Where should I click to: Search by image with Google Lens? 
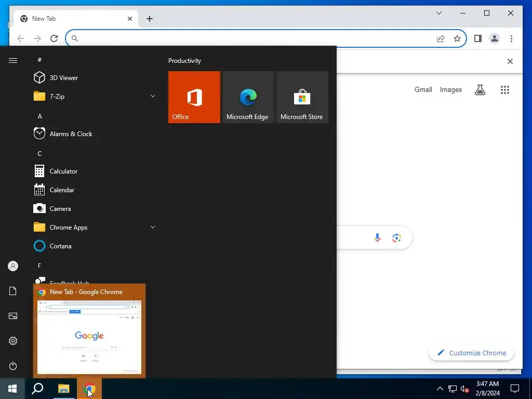(x=396, y=237)
